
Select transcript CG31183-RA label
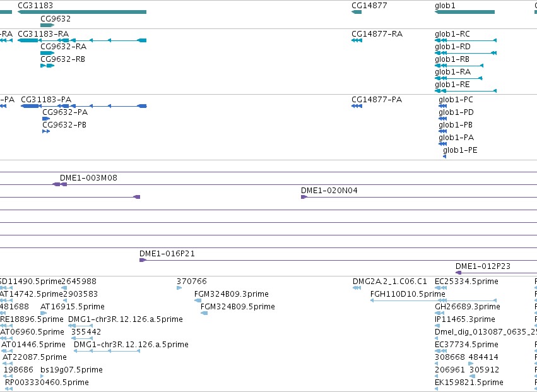coord(43,34)
